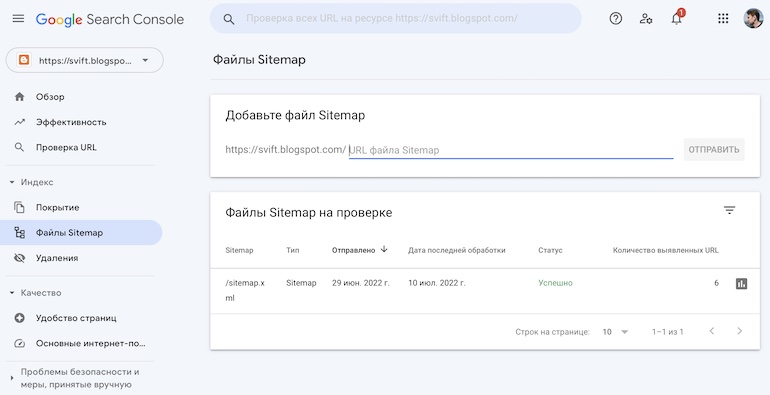
Task: Click the ОТПРАВИТЬ button
Action: tap(714, 149)
